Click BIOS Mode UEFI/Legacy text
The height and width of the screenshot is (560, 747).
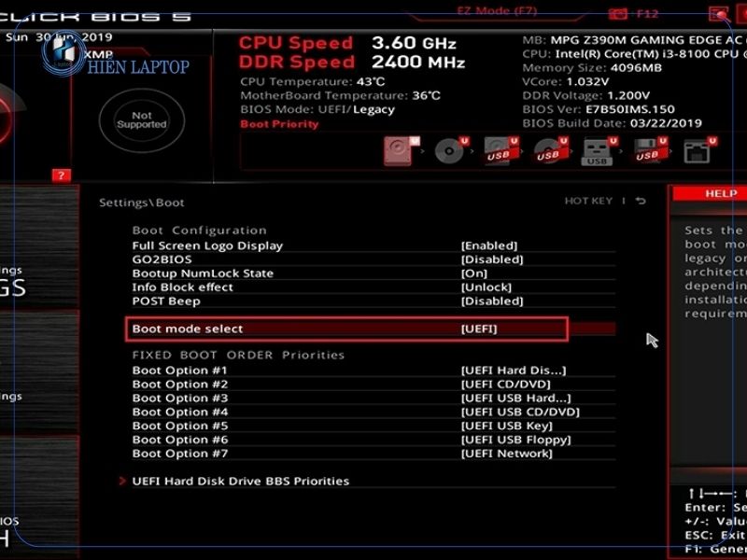coord(317,109)
